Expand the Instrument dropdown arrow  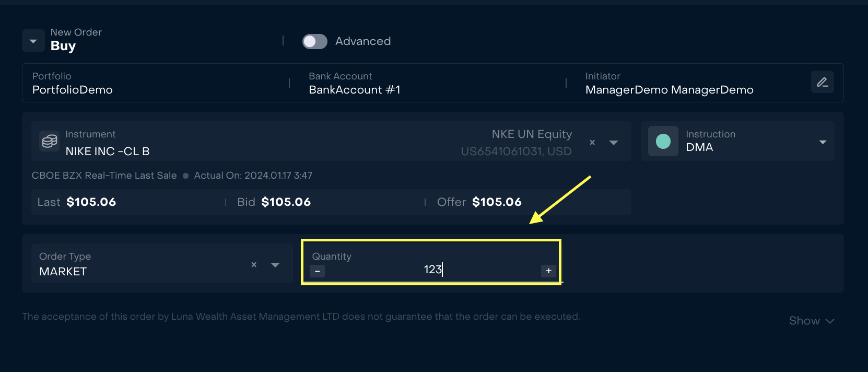(614, 142)
